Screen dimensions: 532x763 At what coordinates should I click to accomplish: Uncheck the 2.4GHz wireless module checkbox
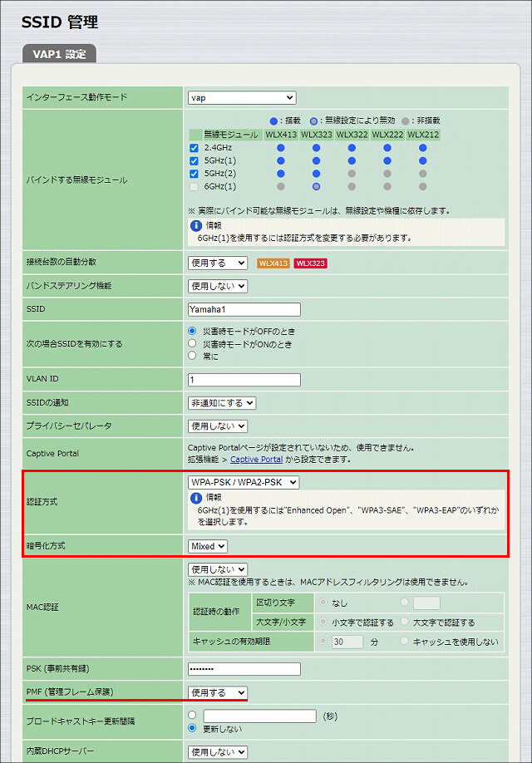pyautogui.click(x=194, y=148)
